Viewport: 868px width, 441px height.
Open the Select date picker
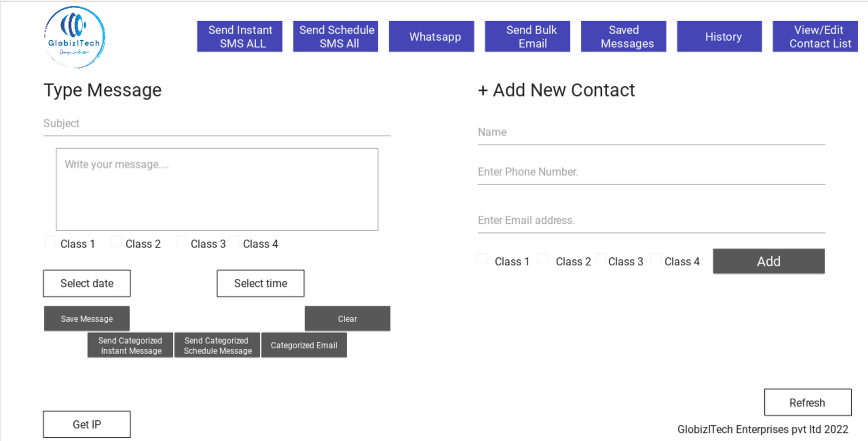click(87, 283)
